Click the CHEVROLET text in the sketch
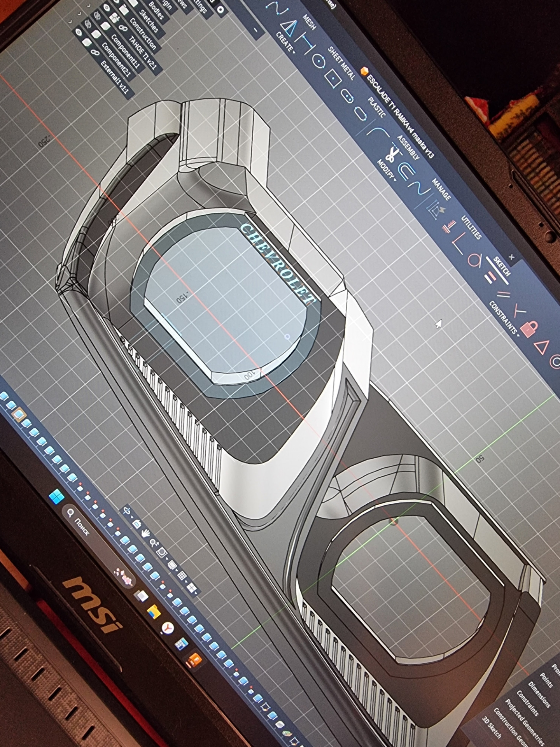560x747 pixels. 278,263
